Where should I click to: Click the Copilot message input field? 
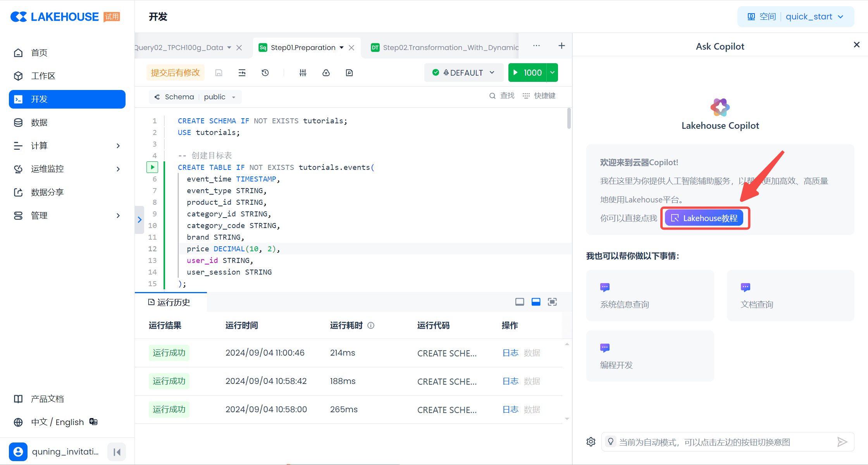pyautogui.click(x=721, y=442)
